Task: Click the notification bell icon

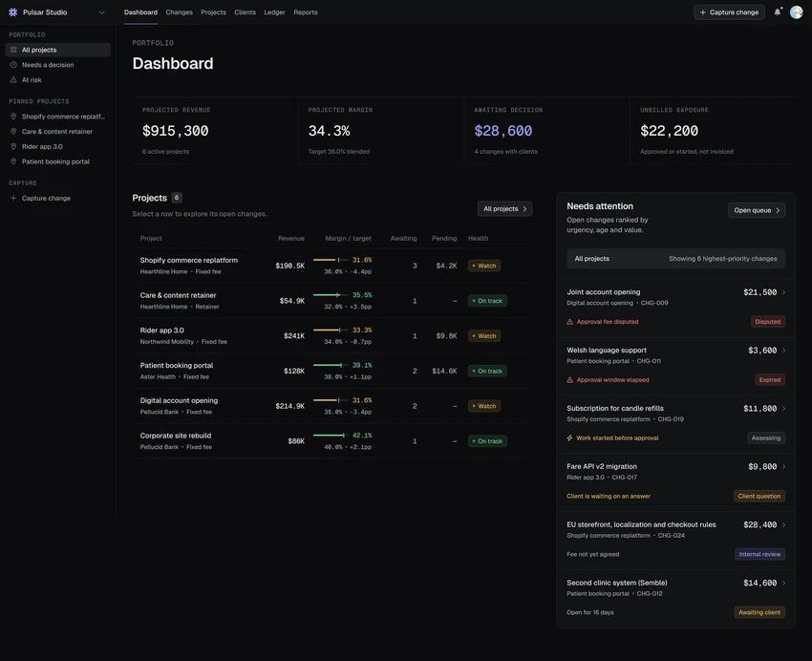Action: (778, 11)
